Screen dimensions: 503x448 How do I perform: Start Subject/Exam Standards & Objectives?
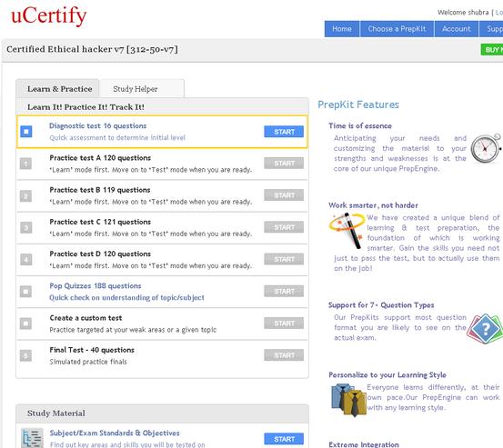(284, 439)
